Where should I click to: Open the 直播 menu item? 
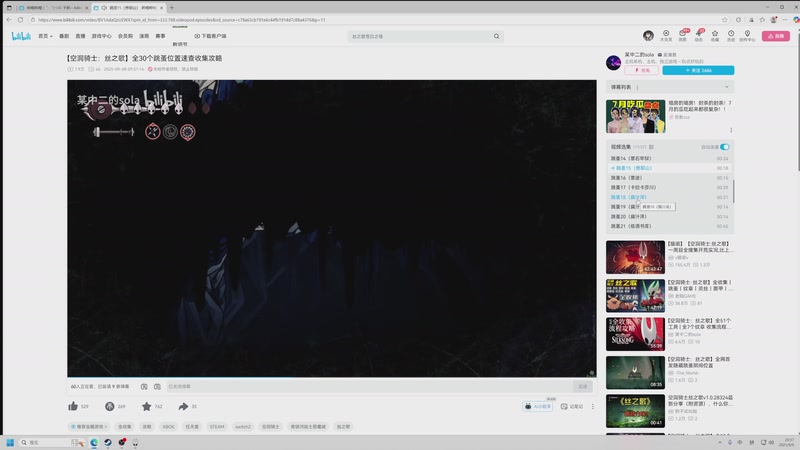pyautogui.click(x=80, y=36)
